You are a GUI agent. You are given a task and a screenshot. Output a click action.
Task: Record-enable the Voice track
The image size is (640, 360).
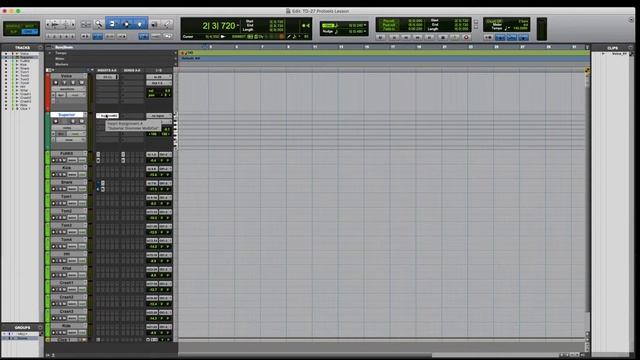(56, 83)
